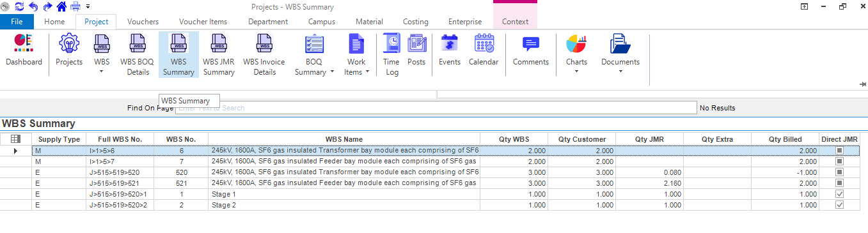Click the Work Items icon
868x233 pixels.
coord(356,44)
